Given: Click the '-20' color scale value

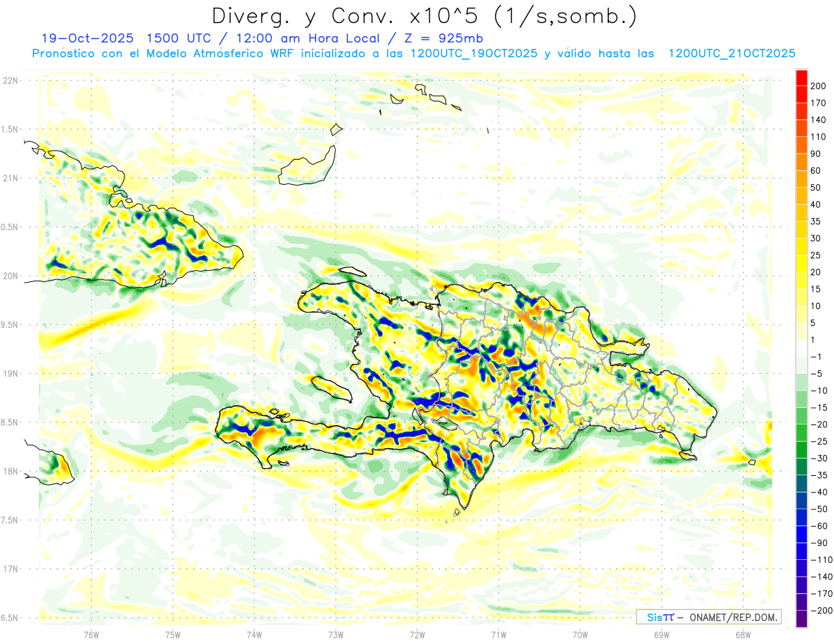Looking at the screenshot, I should [x=819, y=424].
